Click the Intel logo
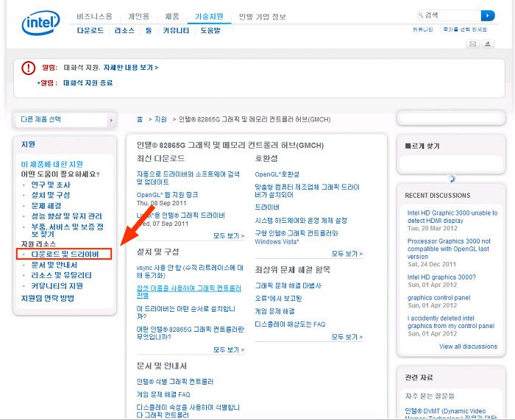The image size is (515, 420). coord(40,23)
